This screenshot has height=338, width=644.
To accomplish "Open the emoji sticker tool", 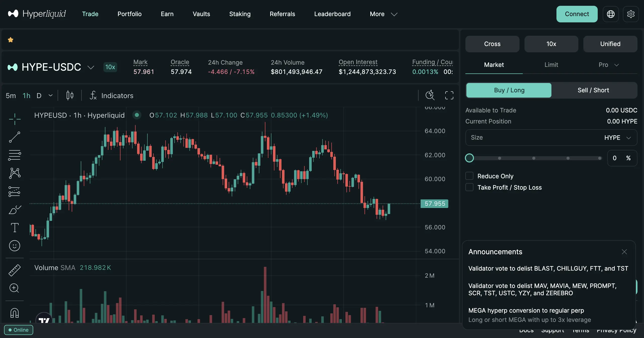I will point(15,246).
